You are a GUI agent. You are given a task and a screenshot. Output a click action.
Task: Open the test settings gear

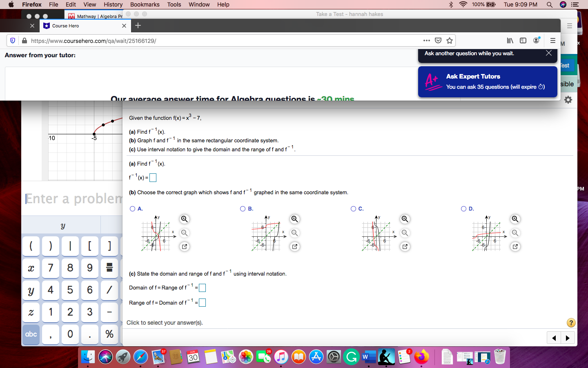pos(568,100)
